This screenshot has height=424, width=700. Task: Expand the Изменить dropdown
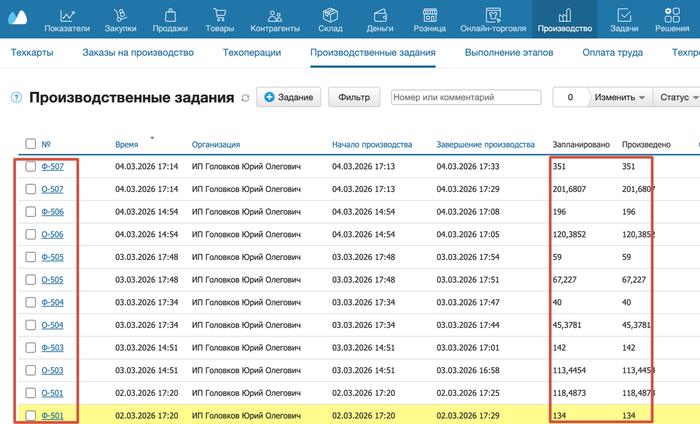click(x=620, y=98)
